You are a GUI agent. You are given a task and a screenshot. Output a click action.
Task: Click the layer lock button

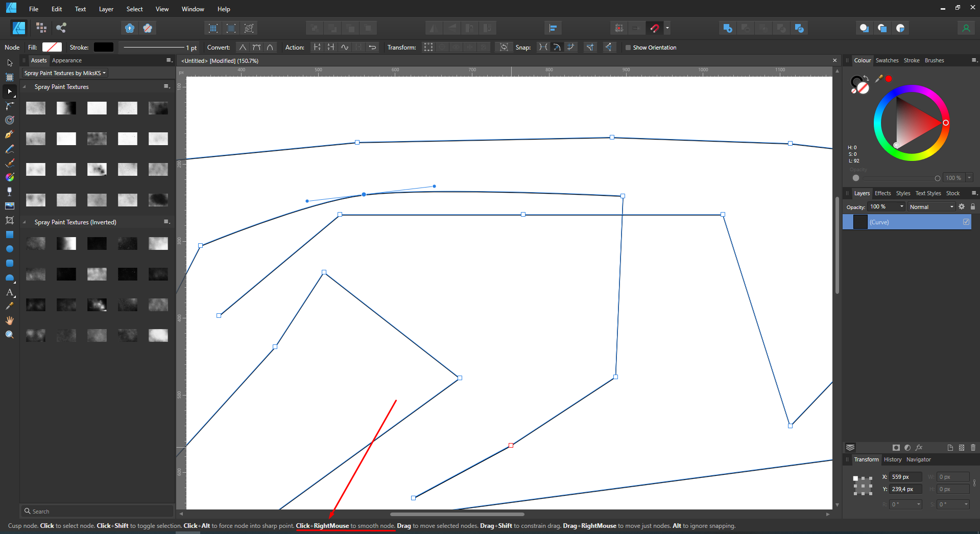click(973, 206)
